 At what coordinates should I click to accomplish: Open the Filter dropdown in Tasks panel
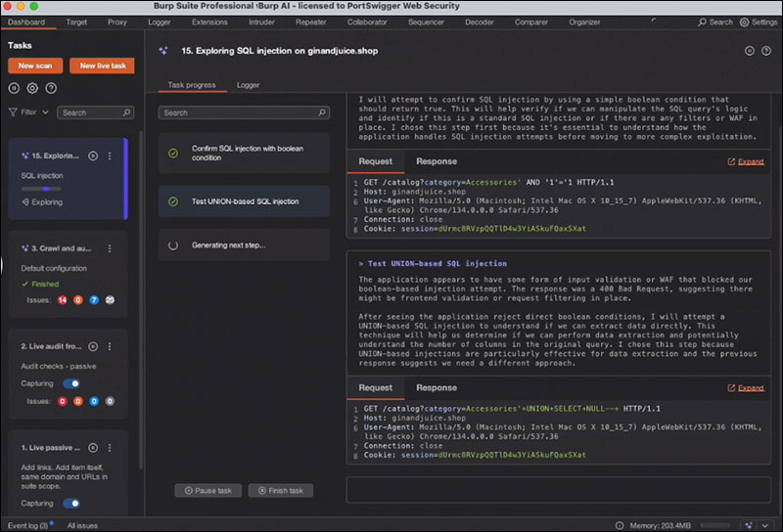coord(28,112)
